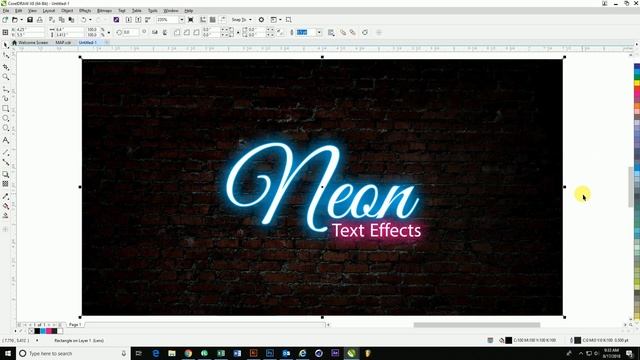Toggle mirror vertically button
Viewport: 640px width, 360px height.
pyautogui.click(x=165, y=32)
